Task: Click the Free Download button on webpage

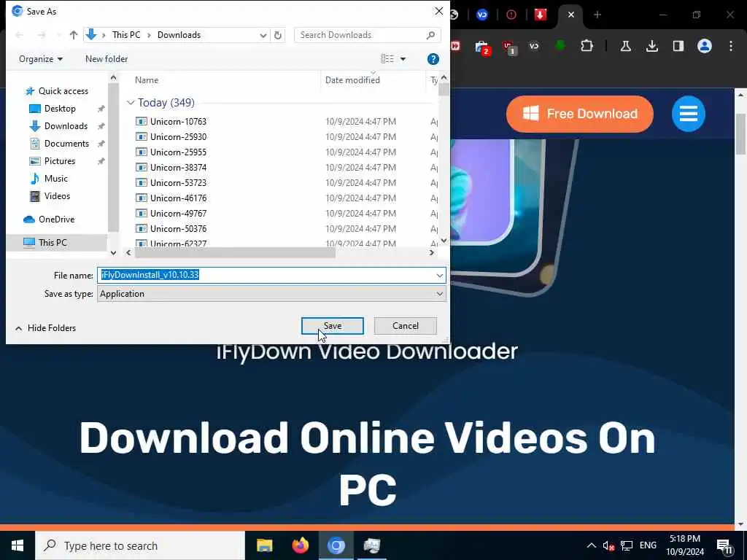Action: click(x=580, y=114)
